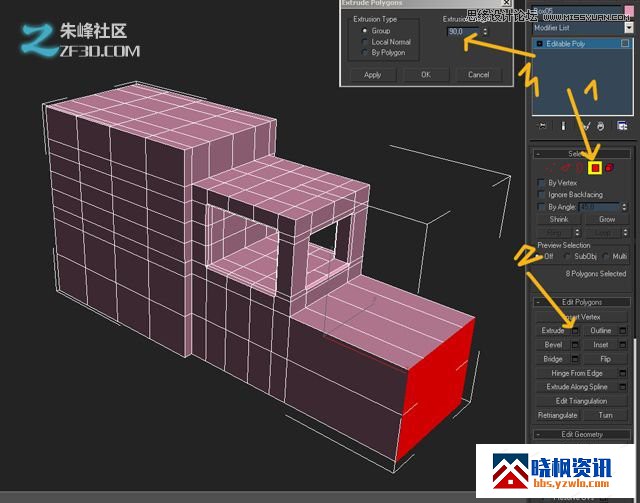Click By Angle value spinner
This screenshot has height=503, width=640.
pos(624,207)
